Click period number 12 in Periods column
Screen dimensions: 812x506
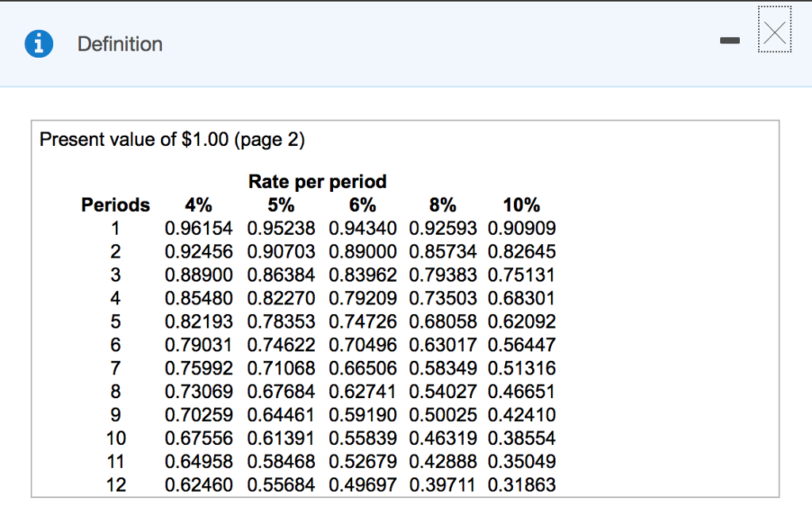pyautogui.click(x=116, y=485)
